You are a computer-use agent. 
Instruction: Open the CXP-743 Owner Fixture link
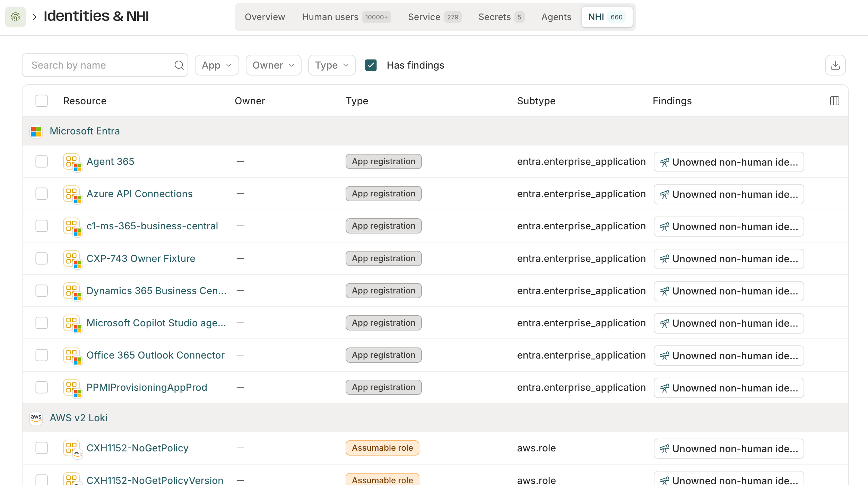click(x=141, y=258)
